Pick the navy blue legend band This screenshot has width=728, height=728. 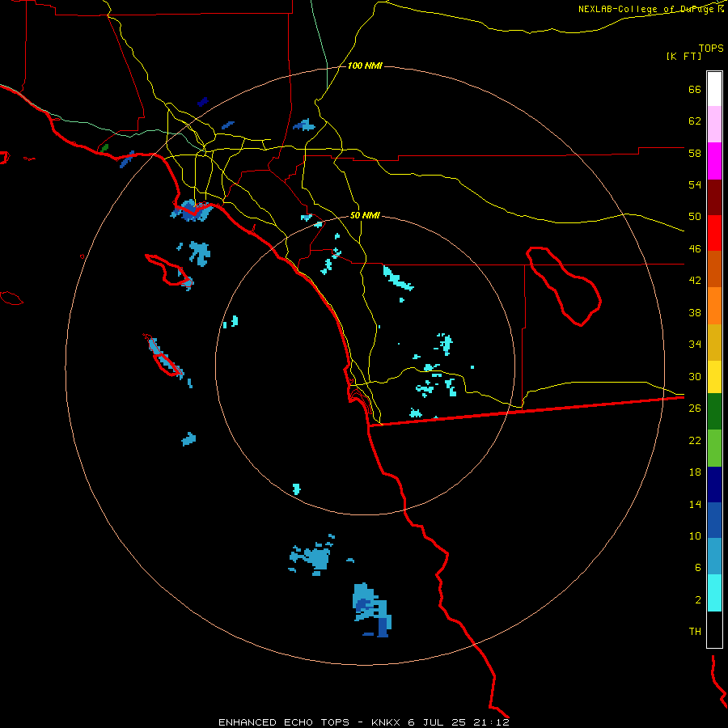pyautogui.click(x=714, y=485)
